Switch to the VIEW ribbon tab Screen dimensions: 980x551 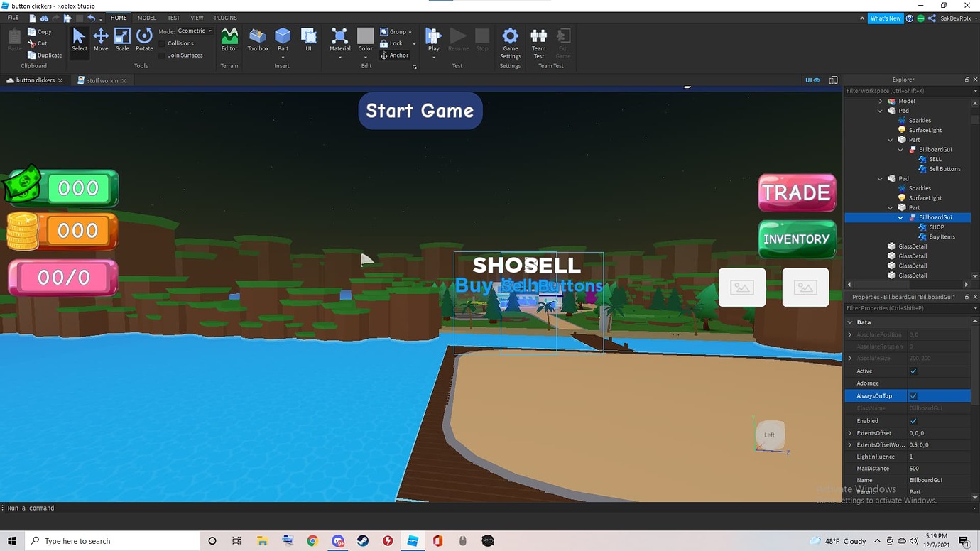(197, 18)
